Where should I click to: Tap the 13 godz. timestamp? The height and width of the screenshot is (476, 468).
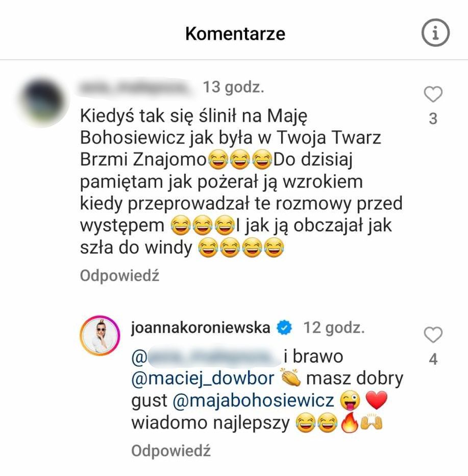pyautogui.click(x=233, y=87)
